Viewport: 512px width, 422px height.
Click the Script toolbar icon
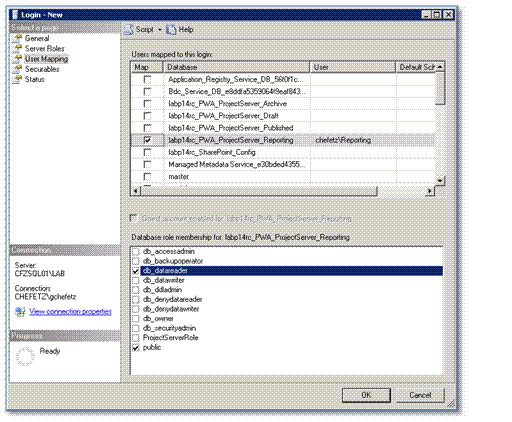(129, 30)
